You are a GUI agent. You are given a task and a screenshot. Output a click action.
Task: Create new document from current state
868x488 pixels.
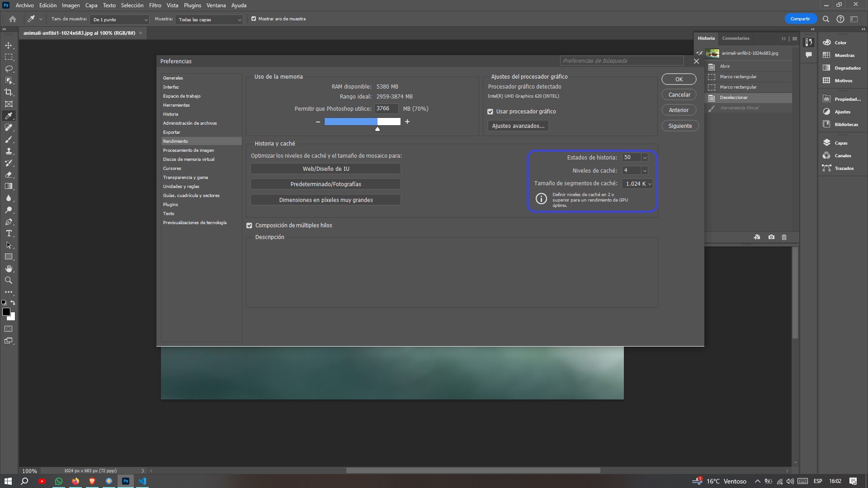point(757,237)
